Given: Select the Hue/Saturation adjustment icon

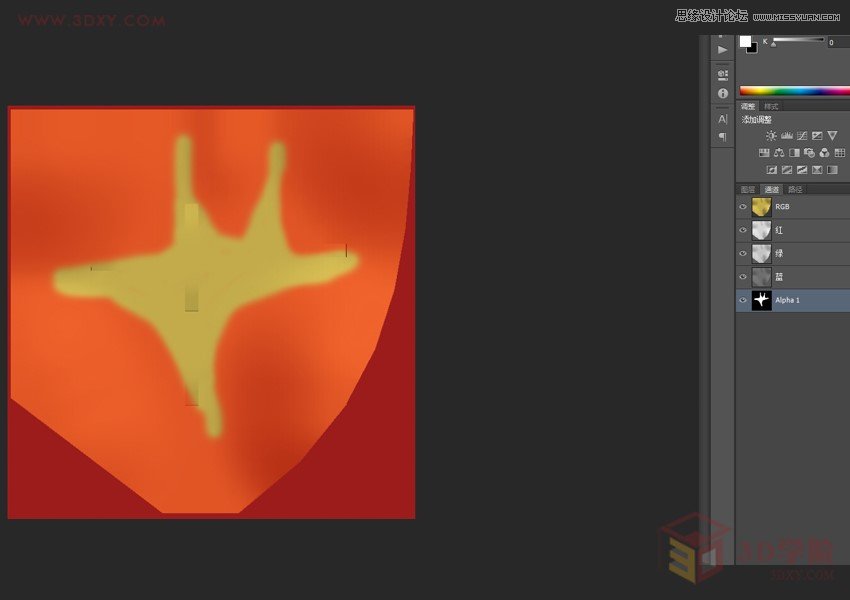Looking at the screenshot, I should click(766, 152).
